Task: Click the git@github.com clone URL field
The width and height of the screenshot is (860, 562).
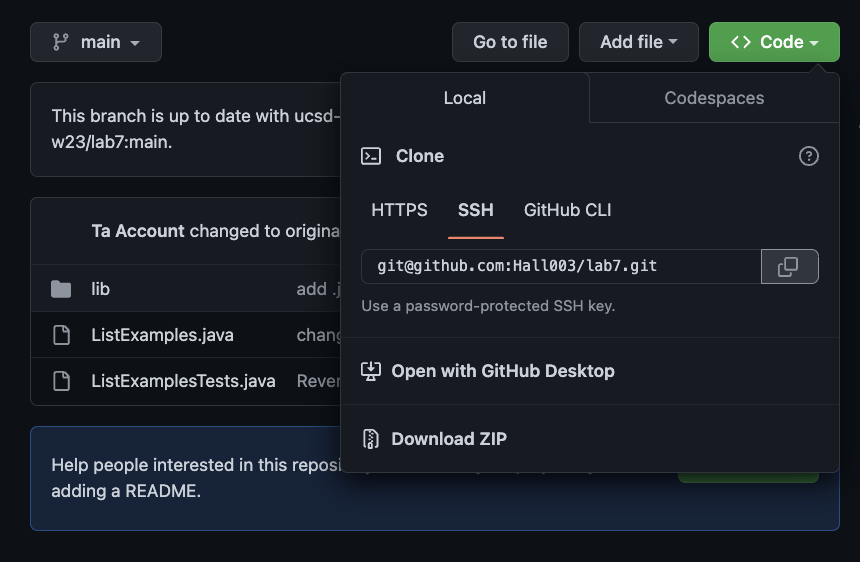Action: coord(561,266)
